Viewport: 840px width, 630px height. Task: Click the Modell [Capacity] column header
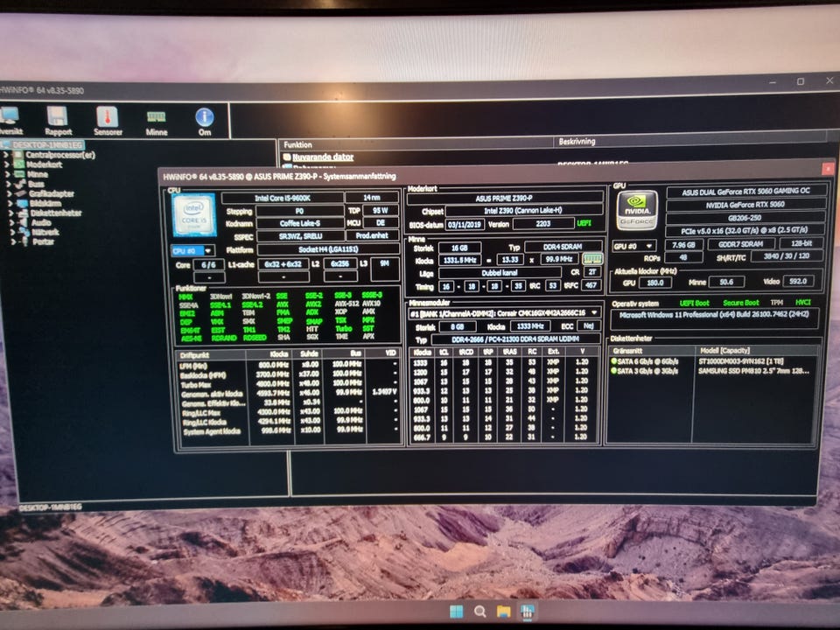pos(756,350)
